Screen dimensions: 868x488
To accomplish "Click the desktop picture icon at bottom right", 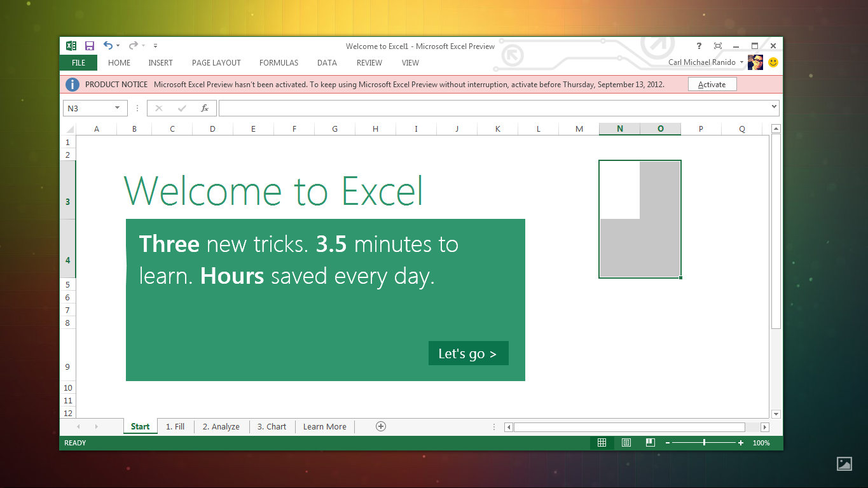I will 844,463.
